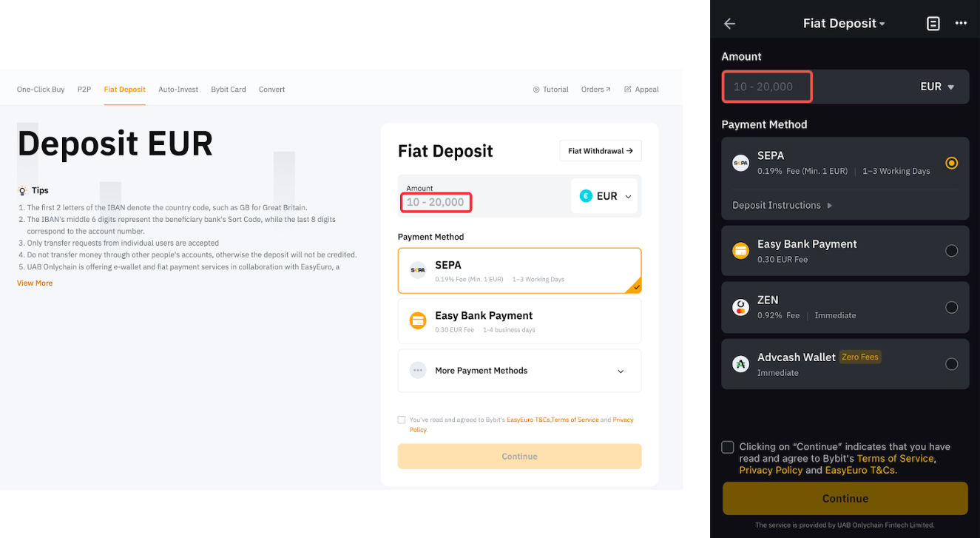Open the Bybit Card tab

pos(228,89)
